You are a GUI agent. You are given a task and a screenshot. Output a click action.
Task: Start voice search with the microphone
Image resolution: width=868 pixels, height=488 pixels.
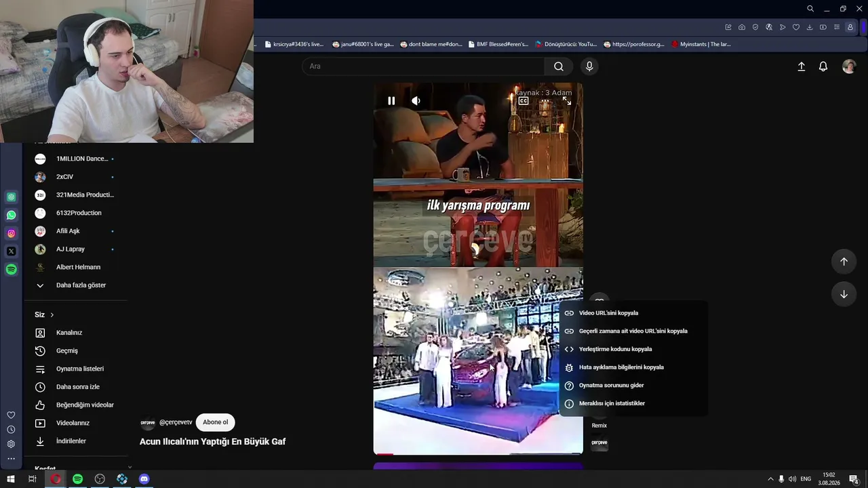pyautogui.click(x=589, y=66)
